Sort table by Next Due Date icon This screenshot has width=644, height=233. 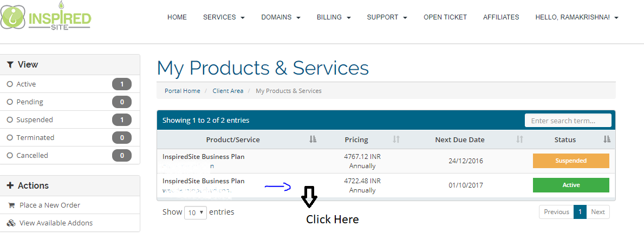coord(519,139)
